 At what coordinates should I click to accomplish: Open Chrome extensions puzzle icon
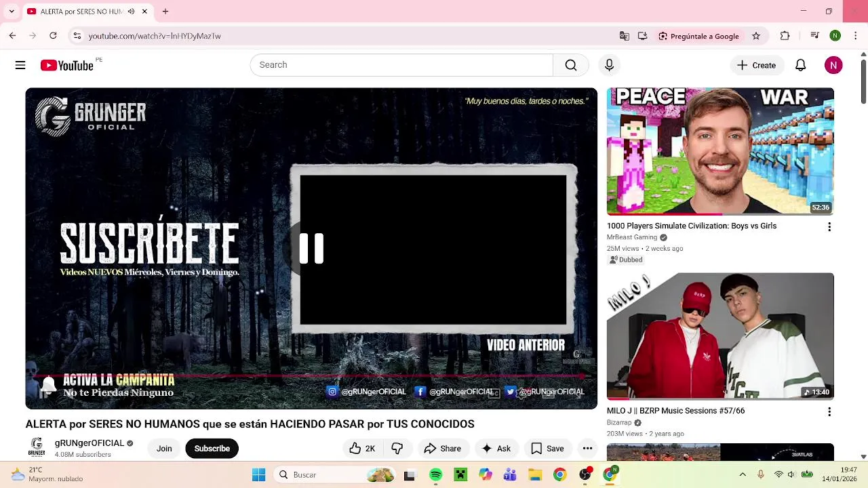(785, 36)
